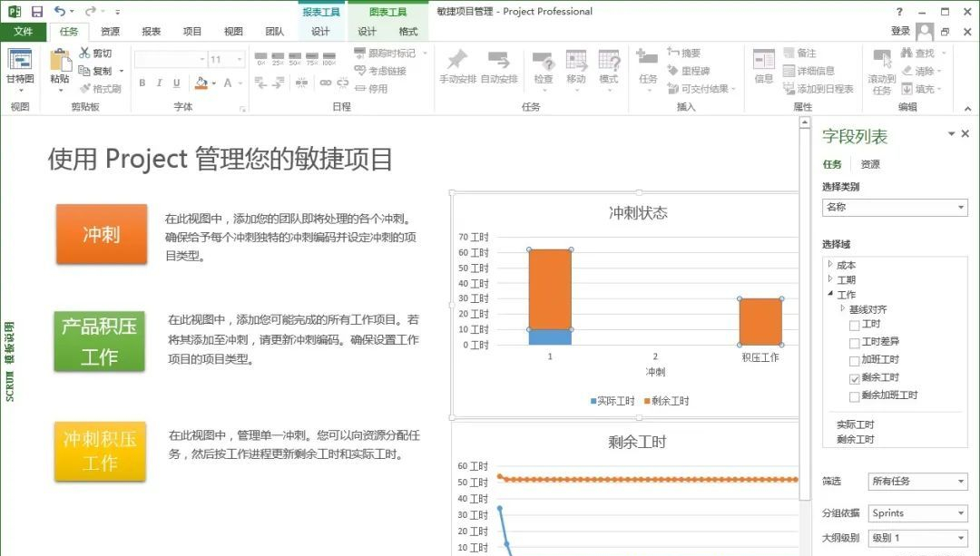980x556 pixels.
Task: Click the report vertical scrollbar
Action: pos(805,312)
